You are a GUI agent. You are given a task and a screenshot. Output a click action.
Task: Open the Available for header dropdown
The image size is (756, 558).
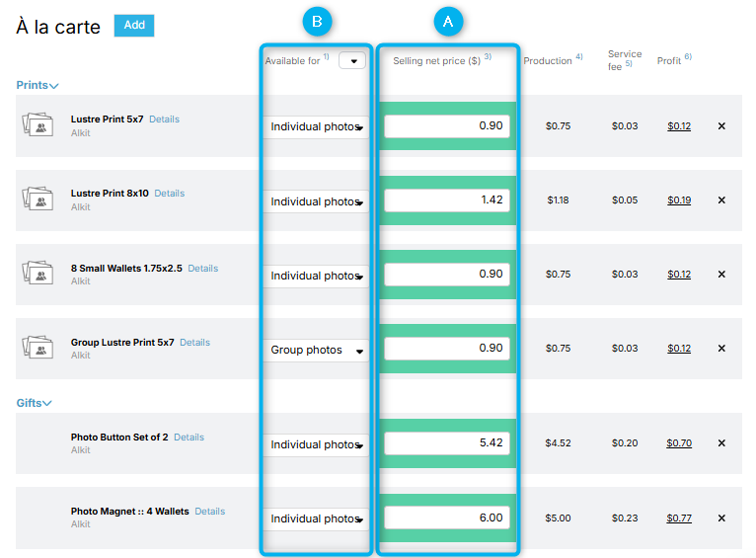pos(352,61)
